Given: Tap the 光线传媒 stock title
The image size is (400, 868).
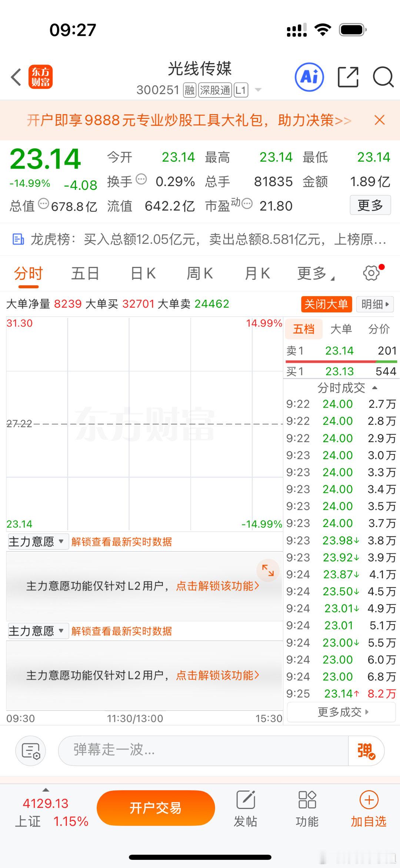Looking at the screenshot, I should (x=200, y=69).
